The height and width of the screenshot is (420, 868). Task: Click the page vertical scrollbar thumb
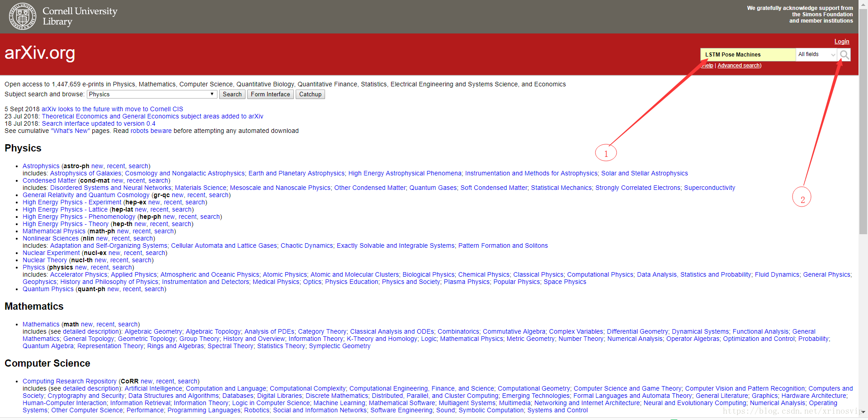[x=863, y=122]
